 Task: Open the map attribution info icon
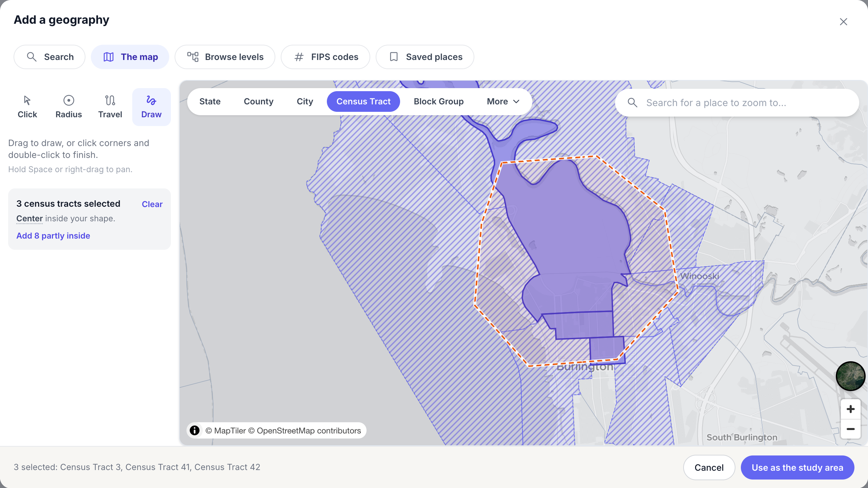click(195, 430)
